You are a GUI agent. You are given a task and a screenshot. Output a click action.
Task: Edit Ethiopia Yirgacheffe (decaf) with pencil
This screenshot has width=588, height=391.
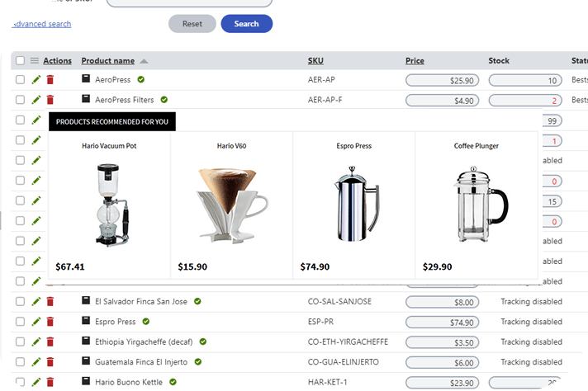point(36,342)
